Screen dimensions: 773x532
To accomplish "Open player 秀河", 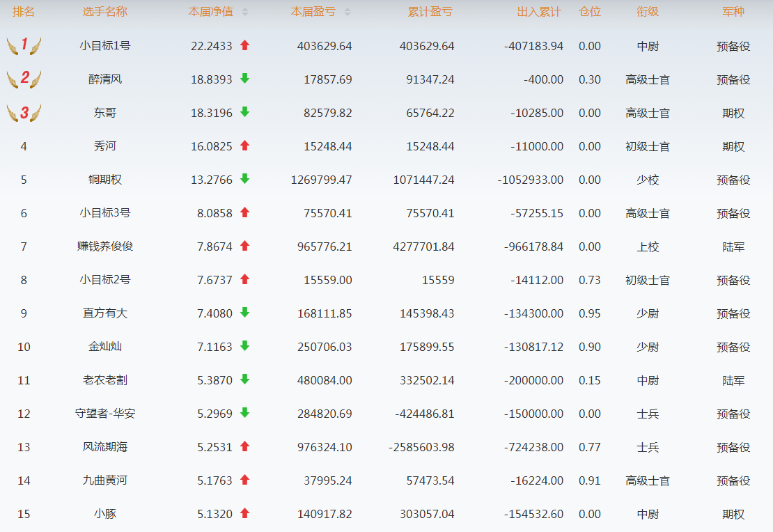I will (105, 146).
